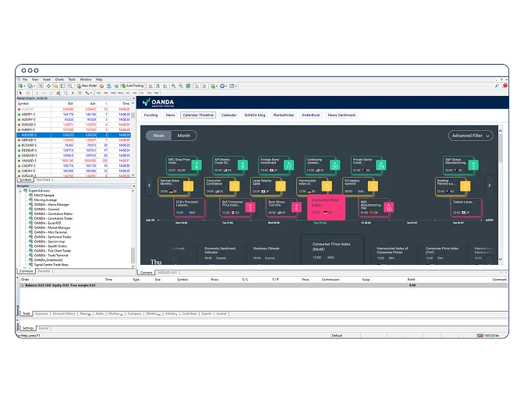524x420 pixels.
Task: Select the text label 'A' tool
Action: pos(73,93)
